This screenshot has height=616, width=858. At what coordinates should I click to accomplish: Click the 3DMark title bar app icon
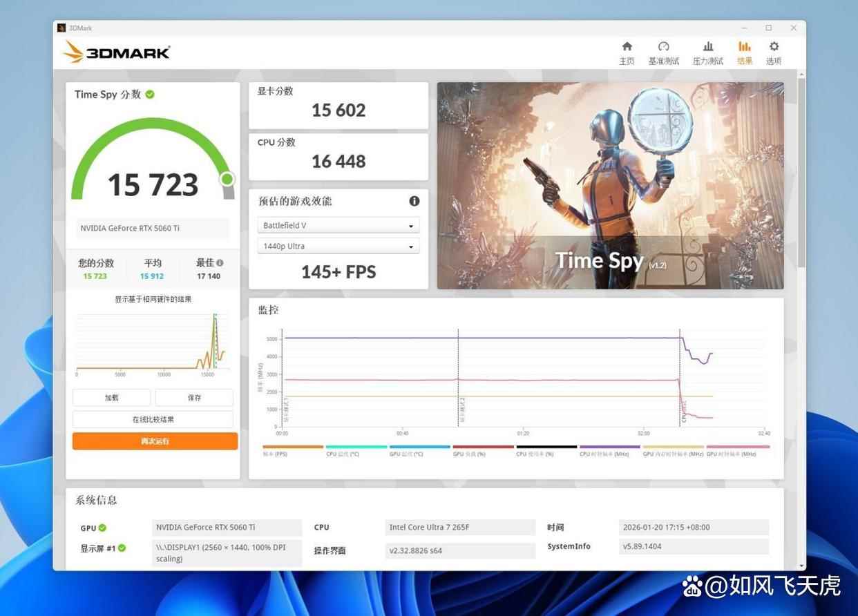click(x=61, y=28)
